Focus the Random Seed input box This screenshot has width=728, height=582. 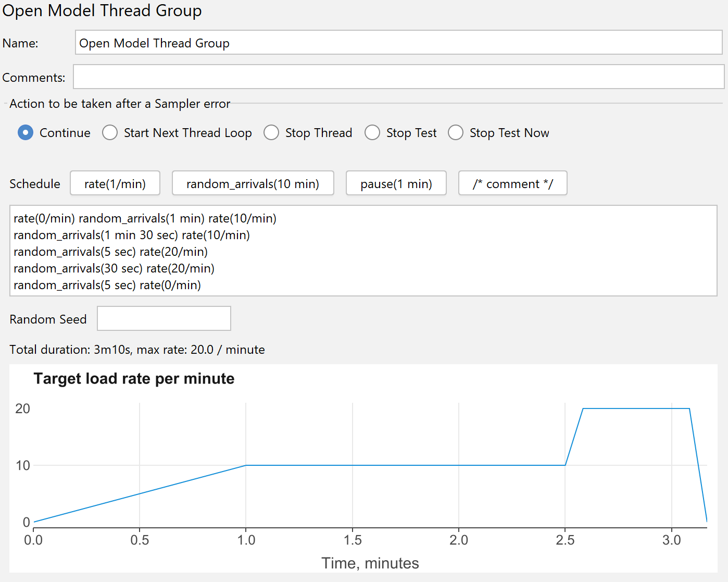point(164,319)
